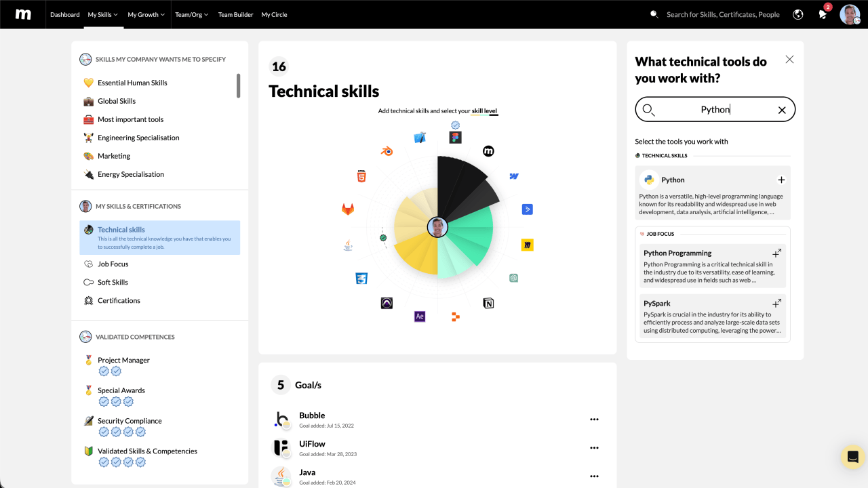Click the sidebar skills list scrollbar
868x488 pixels.
point(238,86)
